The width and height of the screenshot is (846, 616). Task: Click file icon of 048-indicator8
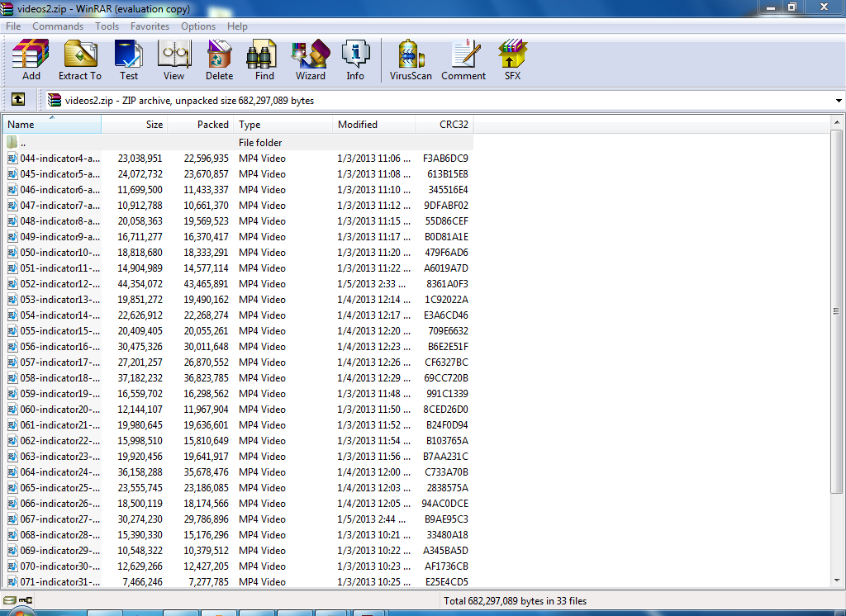12,221
